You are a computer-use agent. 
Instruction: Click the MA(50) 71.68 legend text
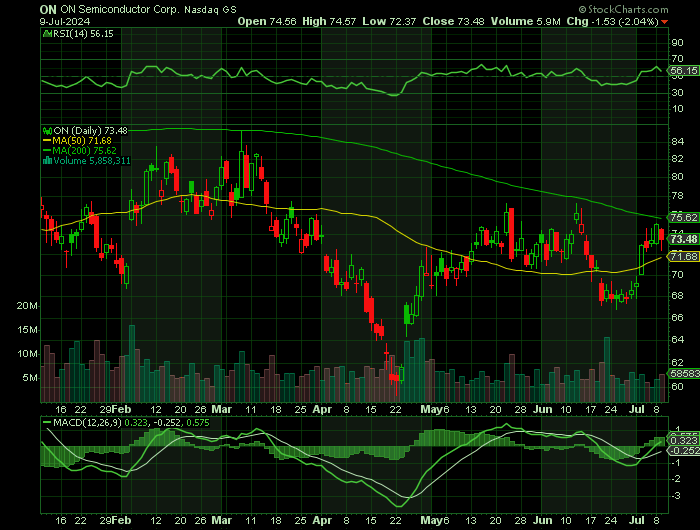[x=82, y=141]
